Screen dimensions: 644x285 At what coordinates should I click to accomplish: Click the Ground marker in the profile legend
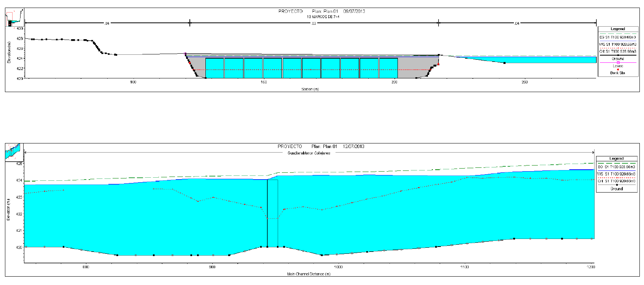coord(616,185)
